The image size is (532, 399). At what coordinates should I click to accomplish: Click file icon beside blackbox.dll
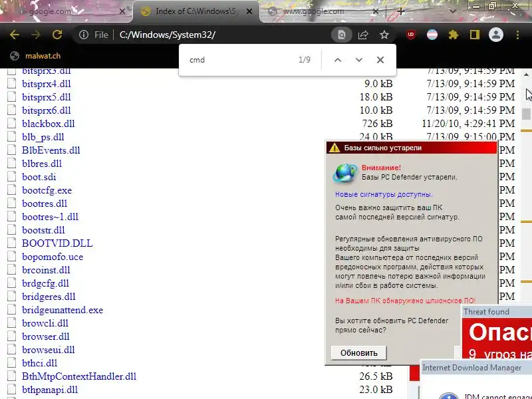click(12, 124)
